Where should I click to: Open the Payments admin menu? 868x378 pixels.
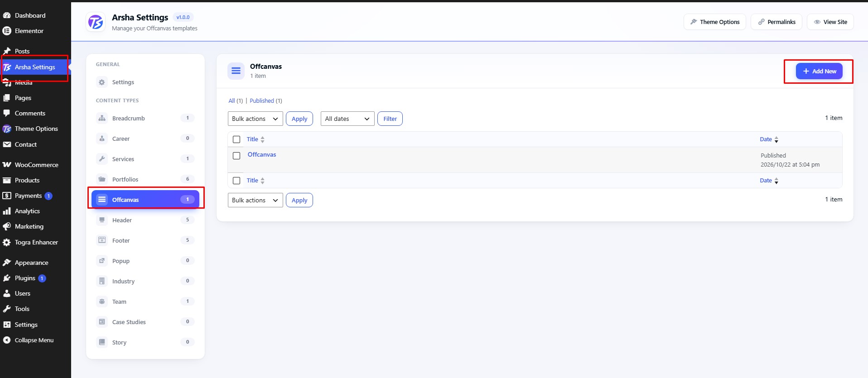(x=29, y=196)
